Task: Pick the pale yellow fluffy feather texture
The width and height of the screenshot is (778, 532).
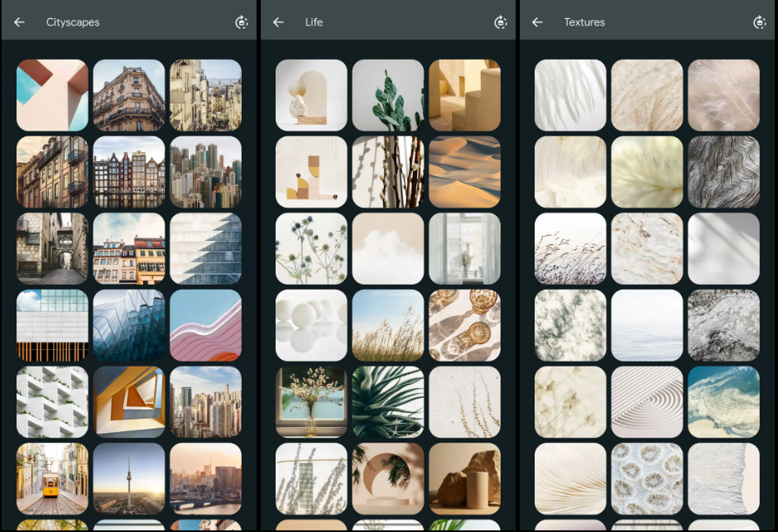Action: click(647, 172)
